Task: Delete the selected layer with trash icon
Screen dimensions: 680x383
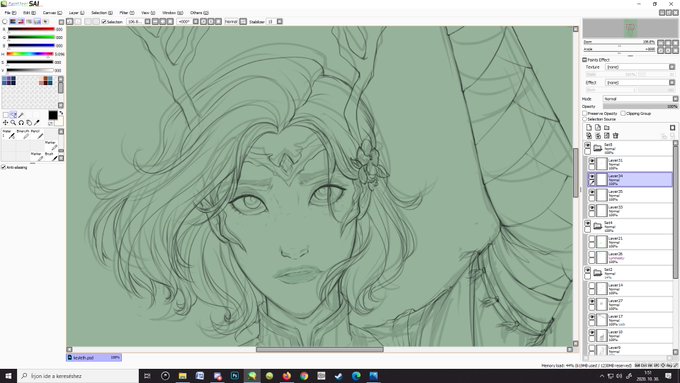Action: tap(615, 136)
